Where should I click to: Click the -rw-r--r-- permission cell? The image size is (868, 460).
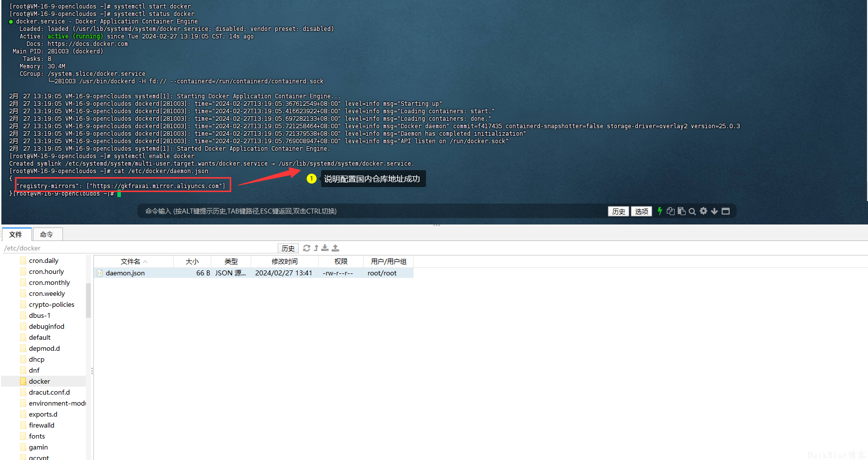tap(338, 273)
